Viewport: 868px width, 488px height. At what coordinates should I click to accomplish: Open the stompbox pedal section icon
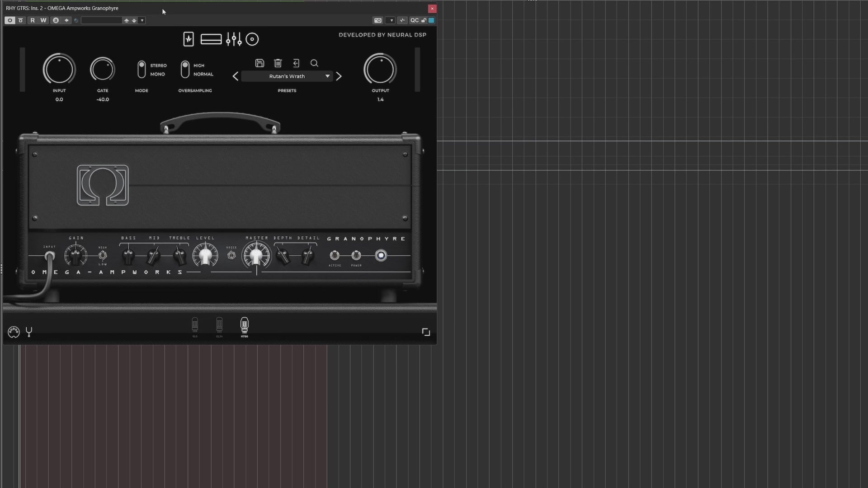(x=189, y=39)
